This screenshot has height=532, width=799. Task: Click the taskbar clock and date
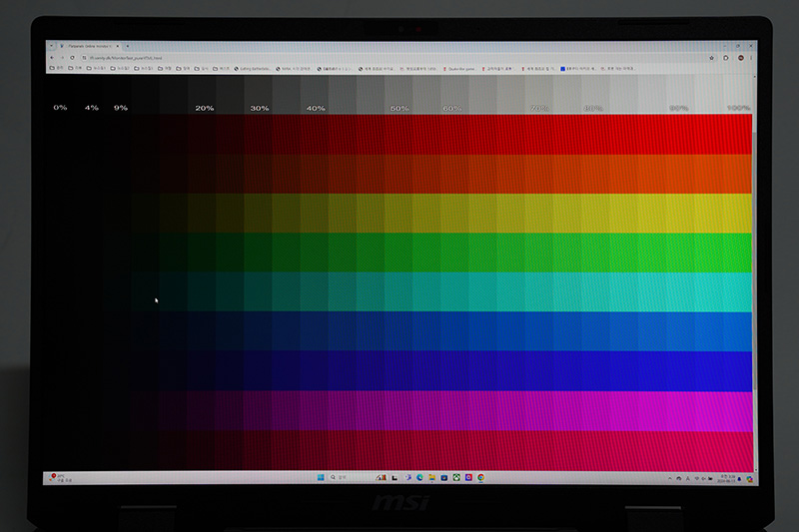click(x=726, y=478)
